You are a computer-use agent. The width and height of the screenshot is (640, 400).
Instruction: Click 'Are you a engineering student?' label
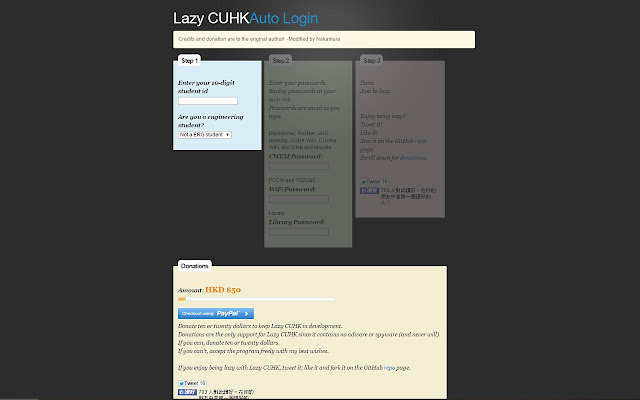tap(211, 121)
